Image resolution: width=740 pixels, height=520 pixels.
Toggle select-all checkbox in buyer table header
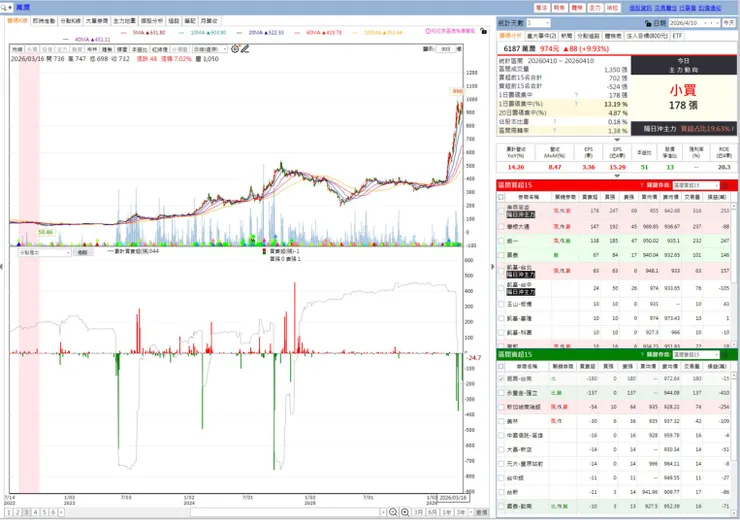(x=501, y=197)
